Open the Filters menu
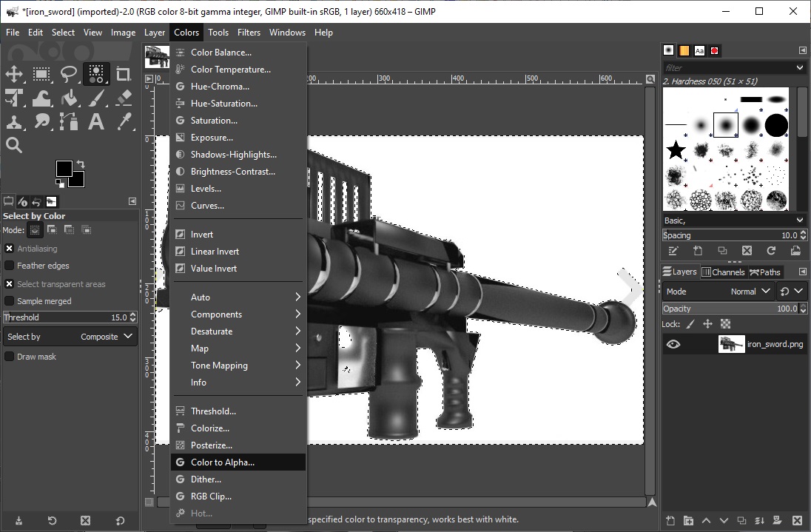This screenshot has width=811, height=532. 249,33
